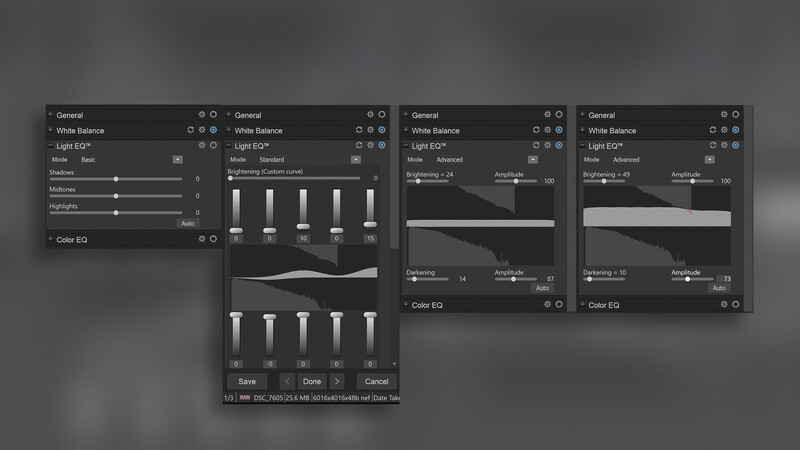Open White Balance gear in Brightening = 49 panel

724,130
